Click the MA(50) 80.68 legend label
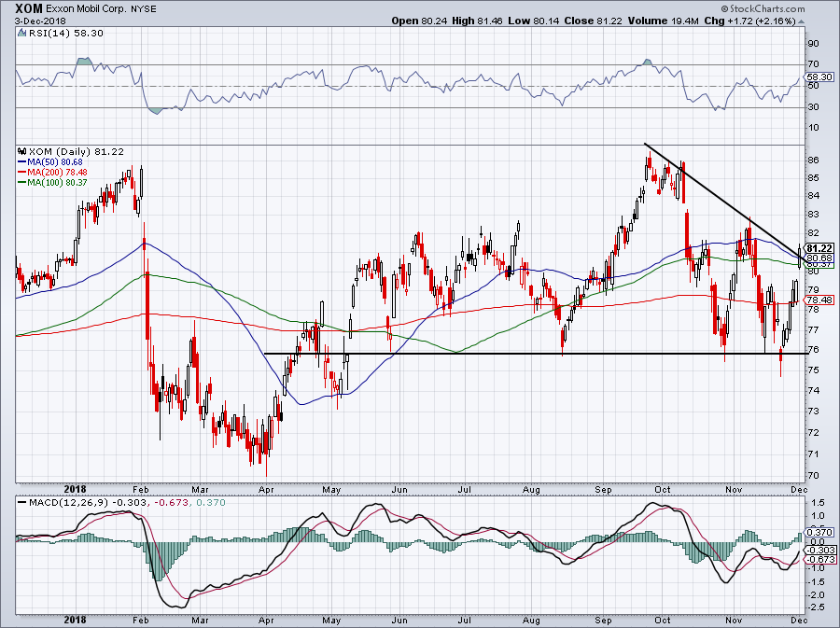Viewport: 840px width, 628px height. [x=55, y=161]
